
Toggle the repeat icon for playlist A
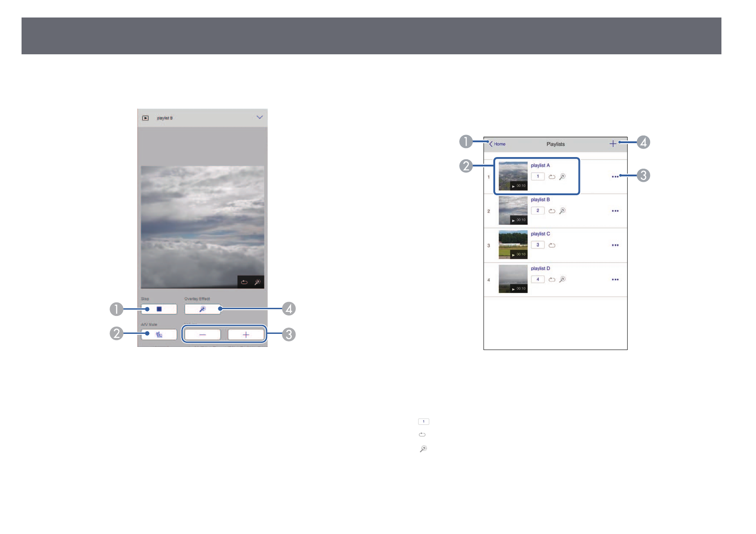552,177
